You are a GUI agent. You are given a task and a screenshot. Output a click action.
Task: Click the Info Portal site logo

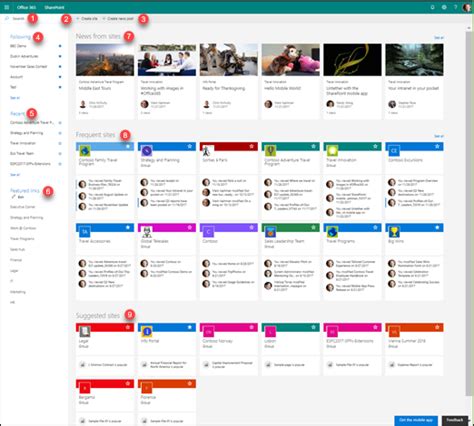[x=147, y=332]
